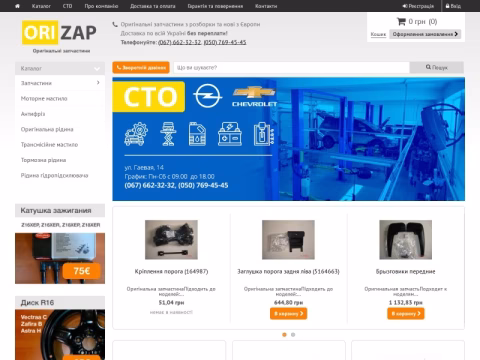Open the СТО top menu item
480x360 pixels.
click(67, 6)
